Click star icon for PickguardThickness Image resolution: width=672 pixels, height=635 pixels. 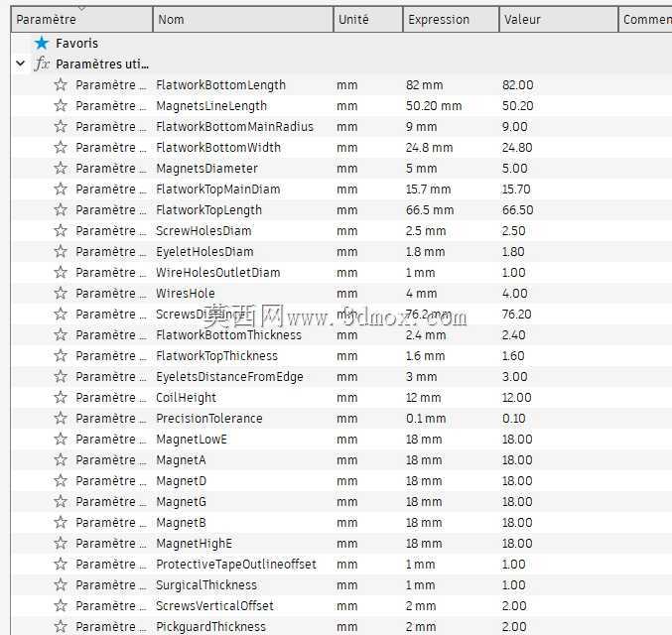(x=61, y=626)
